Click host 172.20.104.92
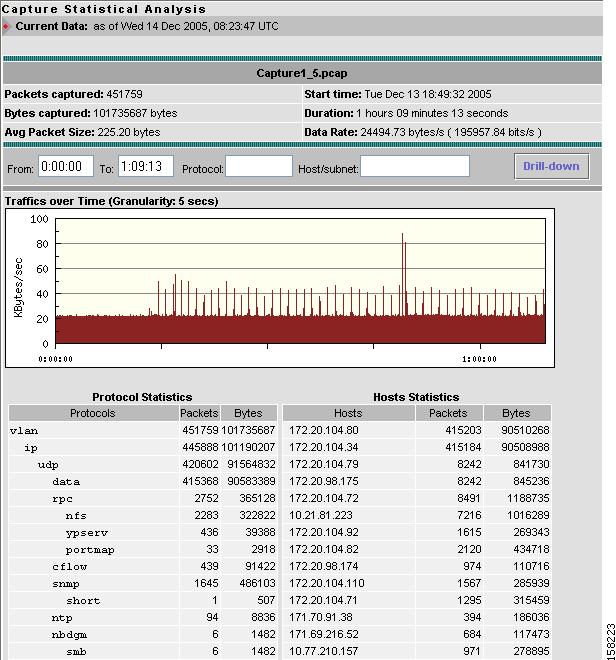 tap(324, 532)
